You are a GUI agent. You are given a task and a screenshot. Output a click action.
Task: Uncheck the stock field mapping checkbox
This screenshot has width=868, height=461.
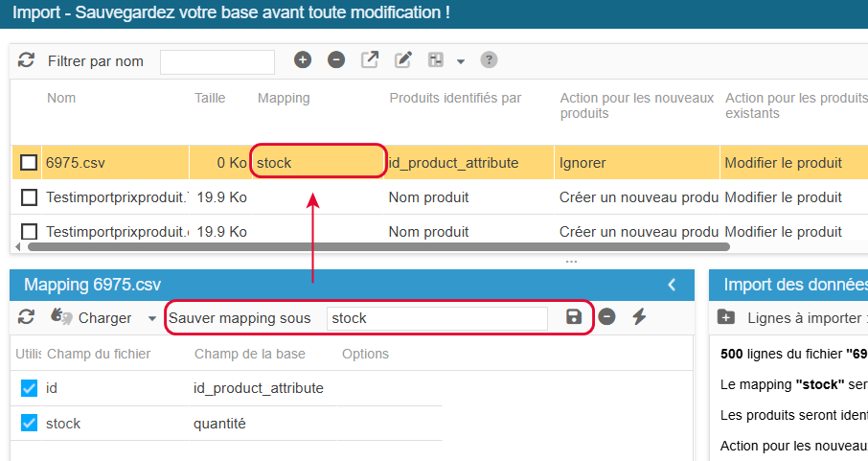click(29, 423)
